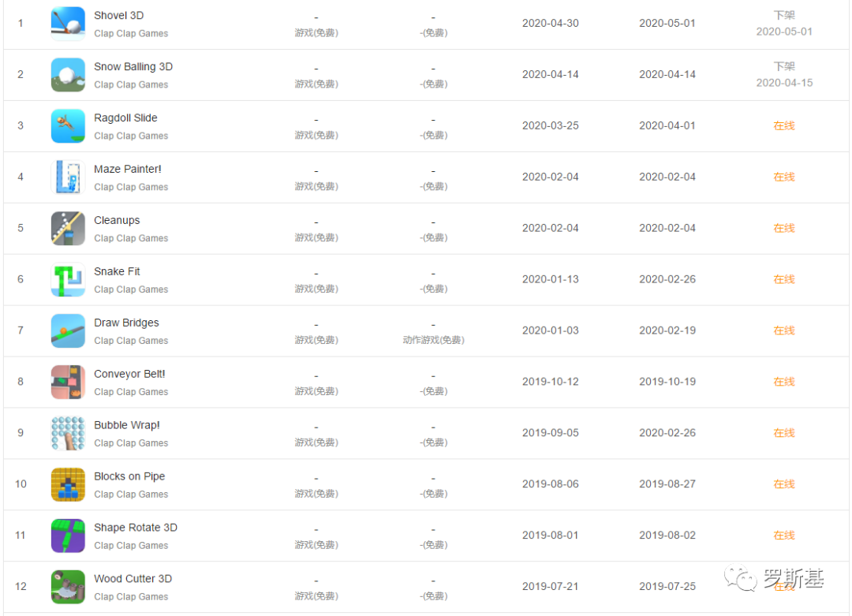Click the Shovel 3D app icon
The image size is (852, 616).
[x=68, y=24]
